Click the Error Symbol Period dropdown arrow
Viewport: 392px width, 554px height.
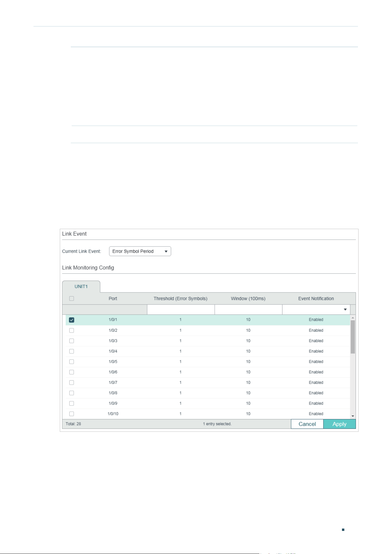tap(166, 252)
